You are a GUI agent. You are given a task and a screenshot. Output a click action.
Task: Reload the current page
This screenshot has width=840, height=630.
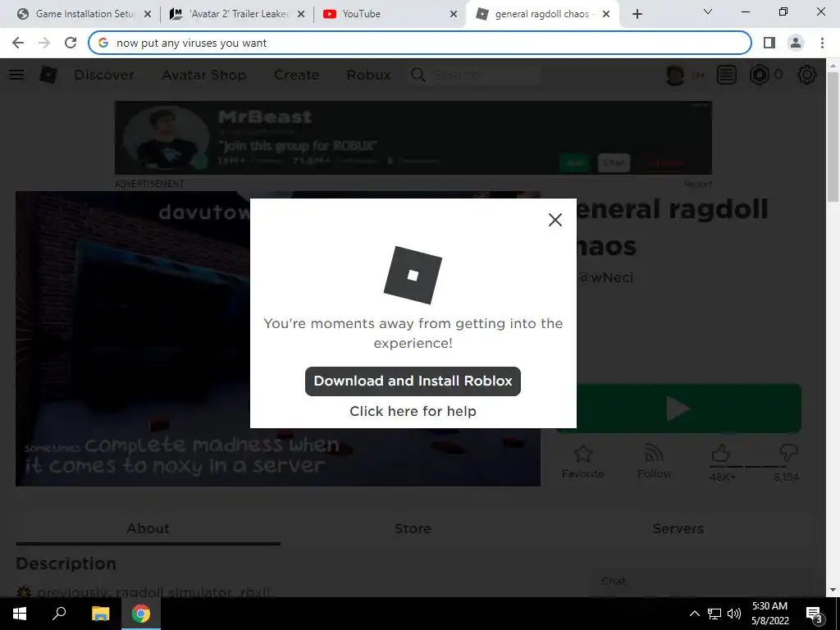click(x=71, y=43)
